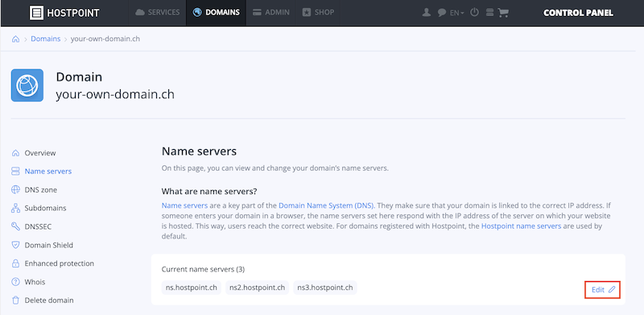The image size is (644, 315).
Task: Open the chat support icon
Action: click(442, 13)
